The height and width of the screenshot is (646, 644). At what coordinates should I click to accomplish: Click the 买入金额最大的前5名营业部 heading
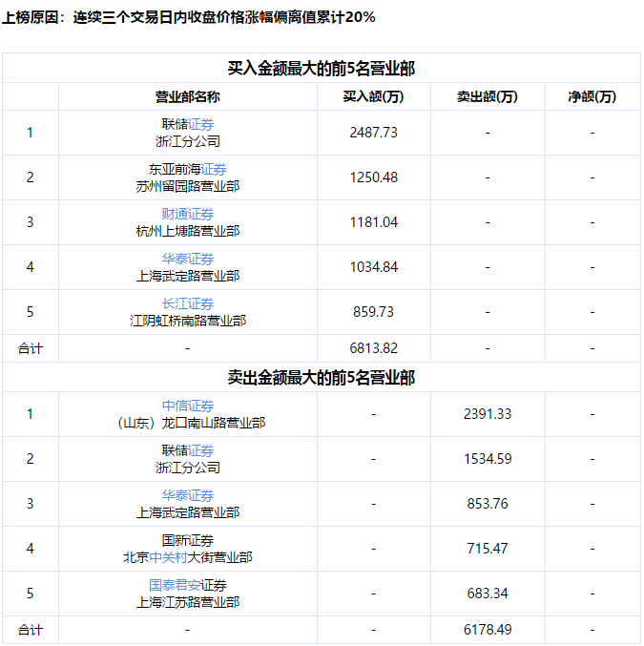tap(322, 68)
